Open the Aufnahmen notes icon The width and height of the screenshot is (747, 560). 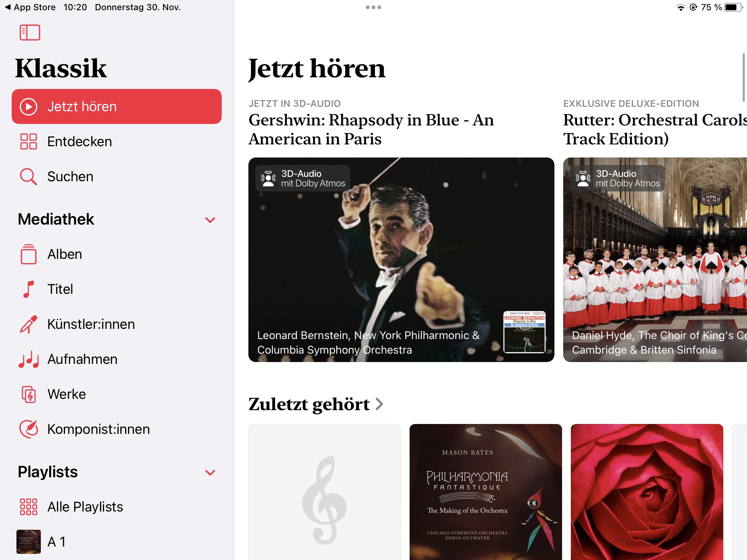pyautogui.click(x=28, y=359)
